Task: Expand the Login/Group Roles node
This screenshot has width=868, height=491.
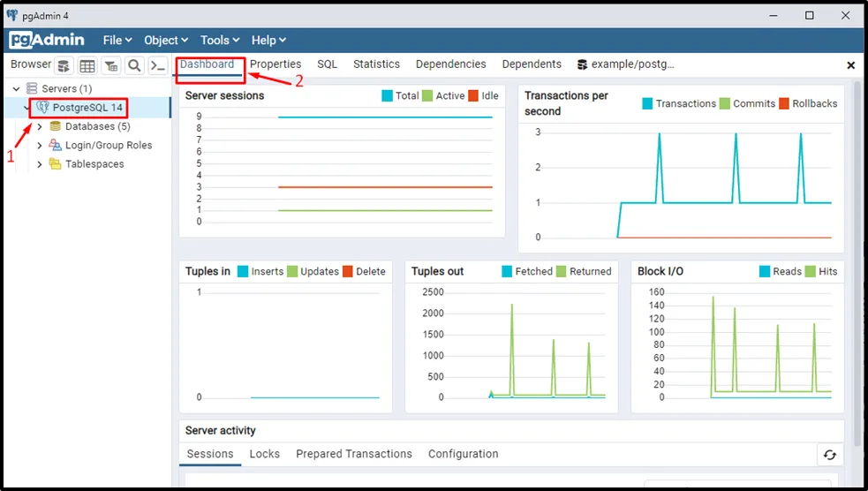Action: point(40,146)
